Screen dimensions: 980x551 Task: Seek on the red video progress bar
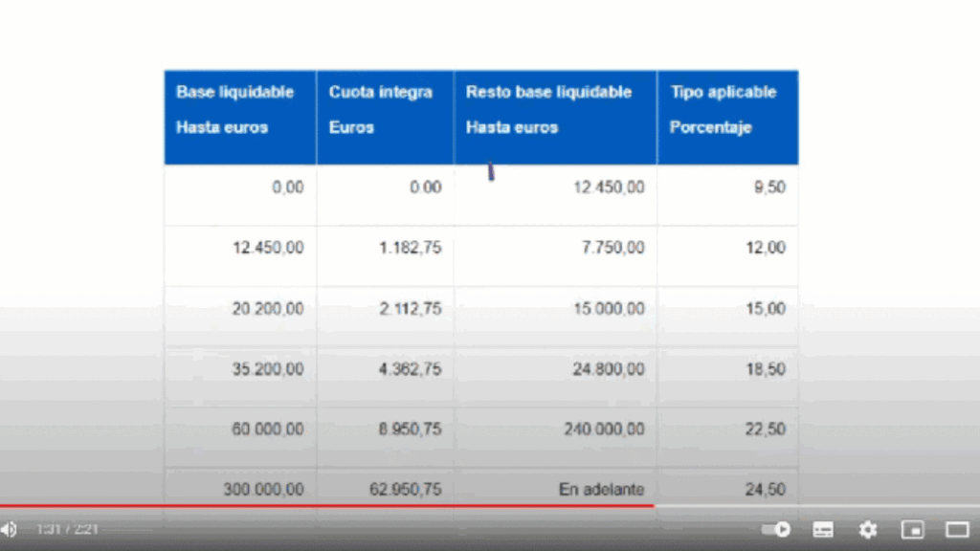click(x=327, y=505)
